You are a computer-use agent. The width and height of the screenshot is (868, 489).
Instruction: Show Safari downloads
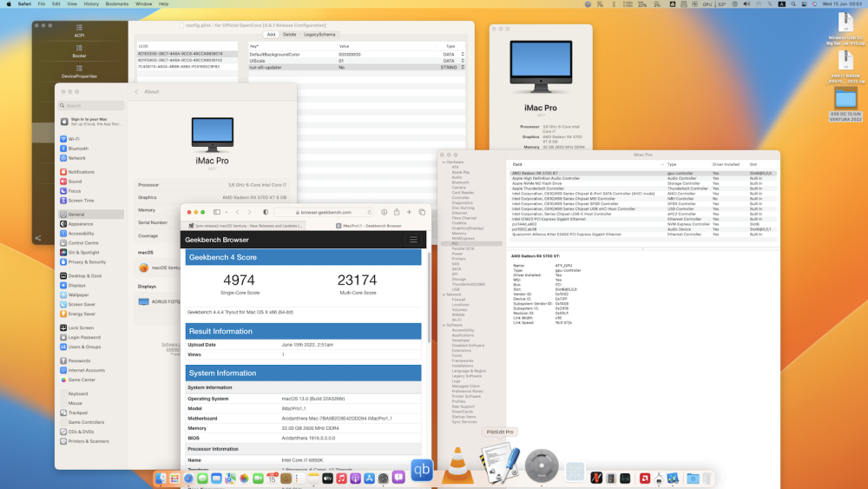click(x=385, y=212)
